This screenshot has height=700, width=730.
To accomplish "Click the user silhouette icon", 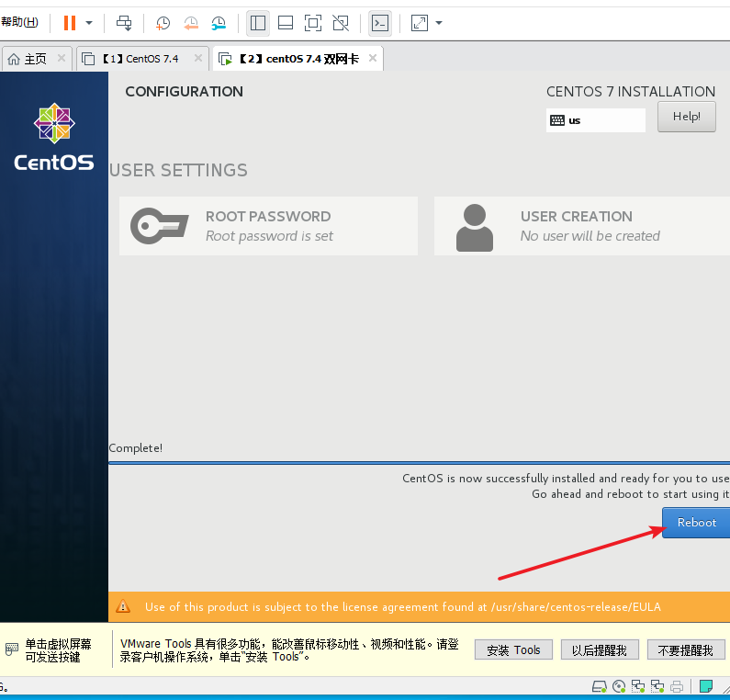I will pos(475,228).
